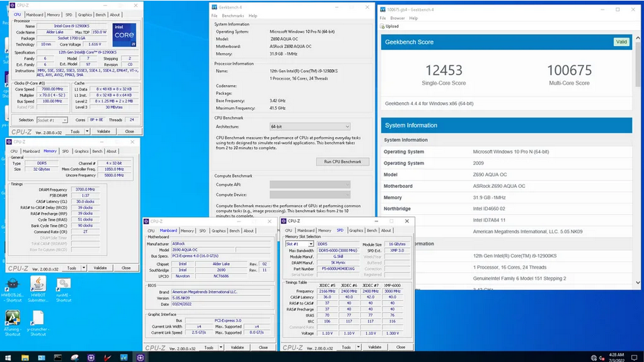
Task: Open Tools dropdown arrow in CPU-Z CPU window
Action: tap(87, 131)
